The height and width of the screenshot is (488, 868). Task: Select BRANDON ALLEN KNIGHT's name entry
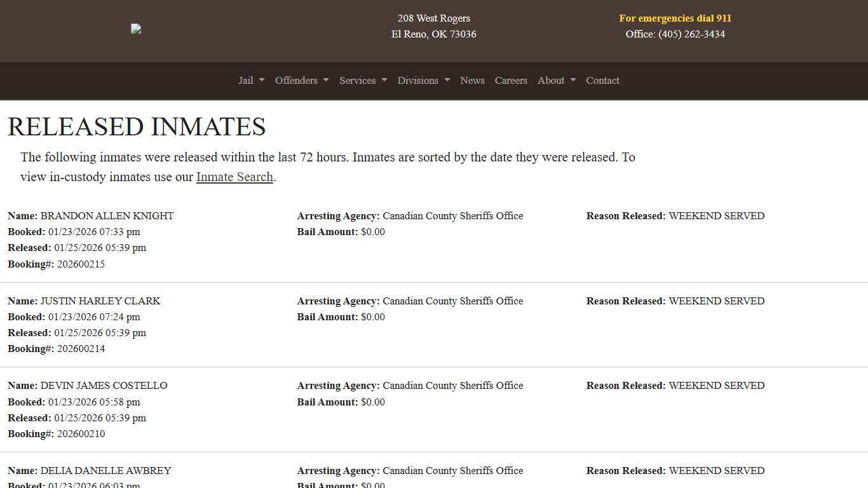107,216
